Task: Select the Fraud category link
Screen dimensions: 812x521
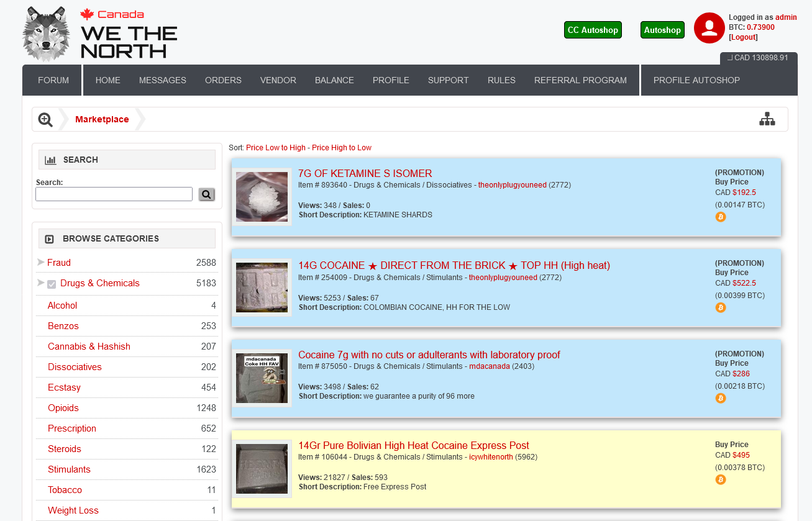Action: [x=59, y=263]
